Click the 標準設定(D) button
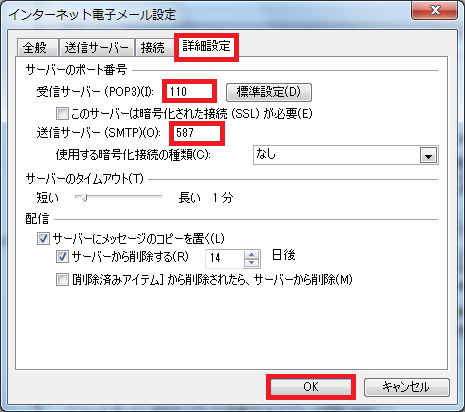 coord(269,92)
